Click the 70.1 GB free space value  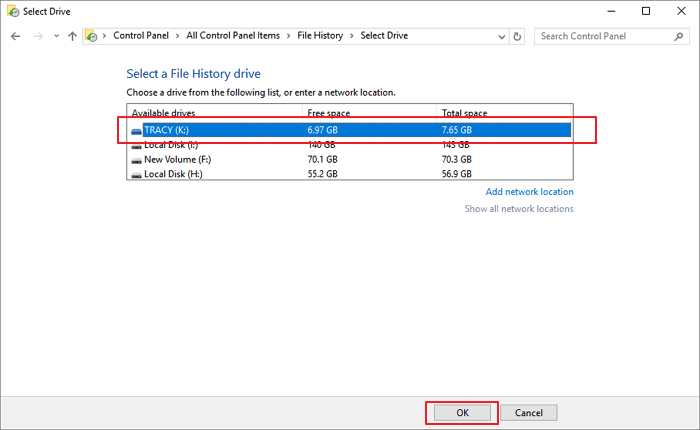pos(322,159)
